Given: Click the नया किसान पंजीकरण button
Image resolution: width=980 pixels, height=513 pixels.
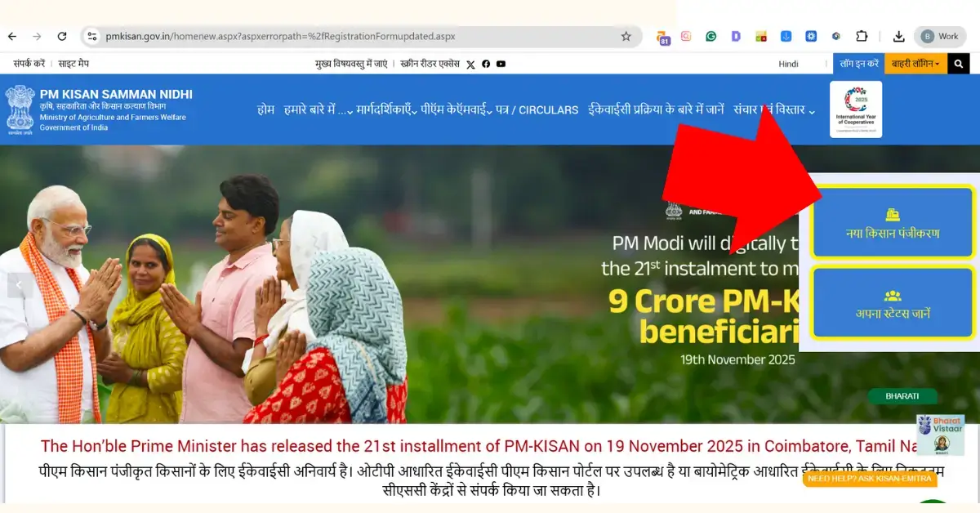Looking at the screenshot, I should [x=893, y=222].
